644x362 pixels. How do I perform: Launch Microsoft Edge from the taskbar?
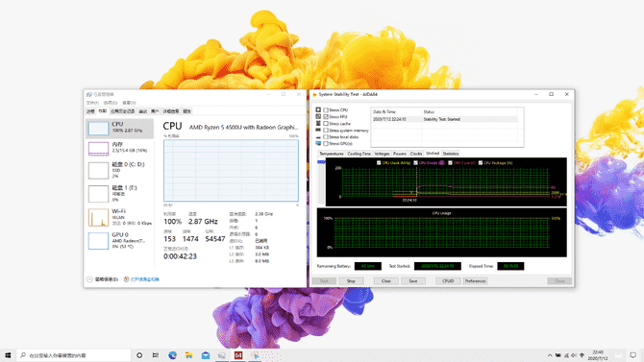172,355
